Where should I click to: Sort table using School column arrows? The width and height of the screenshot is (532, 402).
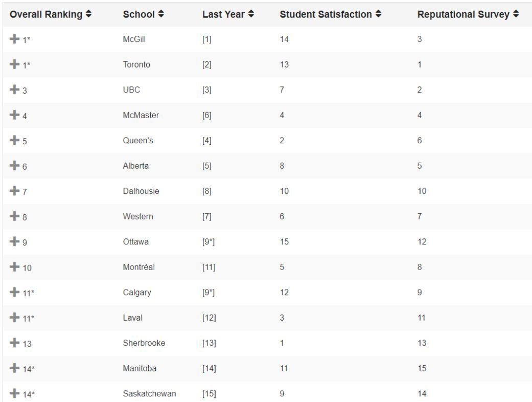click(x=161, y=14)
